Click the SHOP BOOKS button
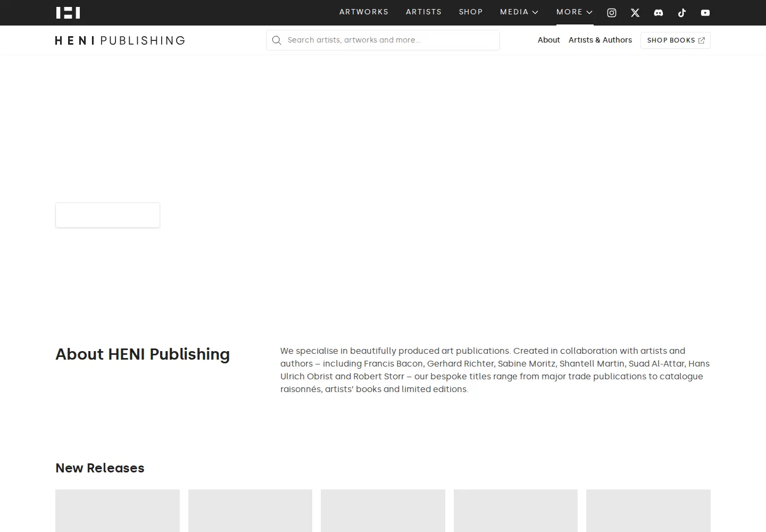 tap(676, 40)
